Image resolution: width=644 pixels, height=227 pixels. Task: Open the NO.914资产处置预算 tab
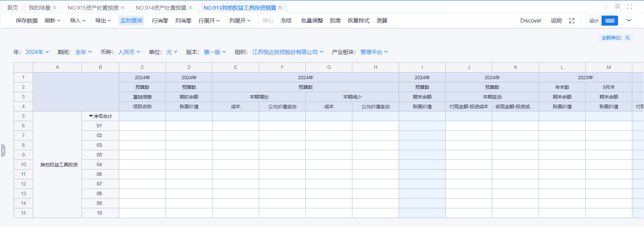coord(161,8)
